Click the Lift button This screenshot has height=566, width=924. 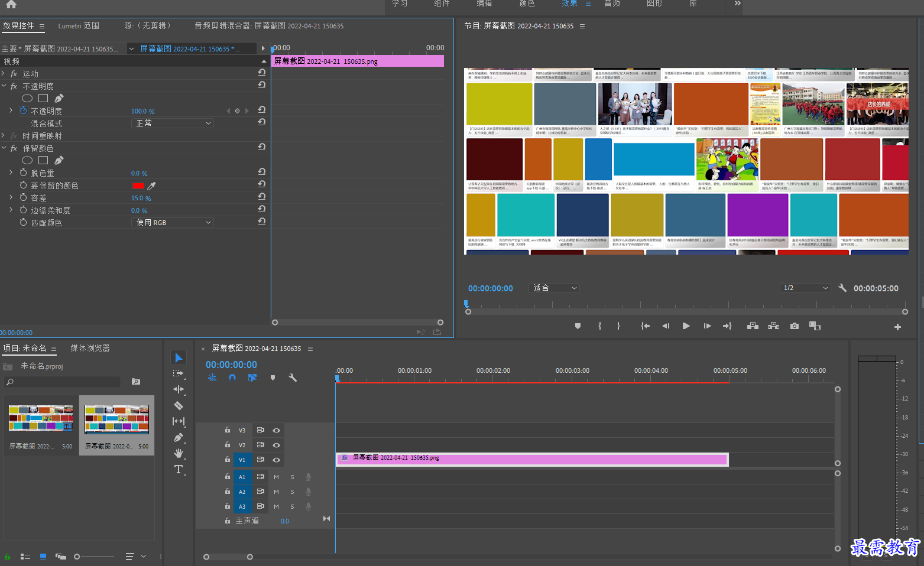(x=753, y=326)
